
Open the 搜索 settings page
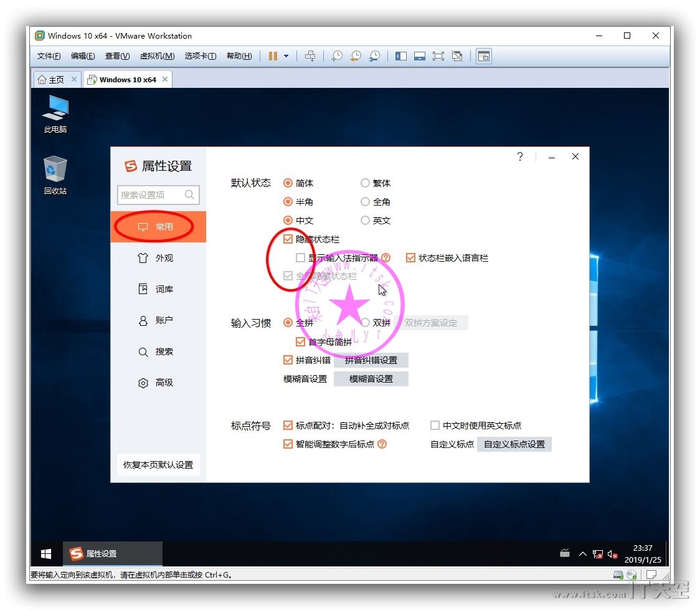click(x=158, y=352)
